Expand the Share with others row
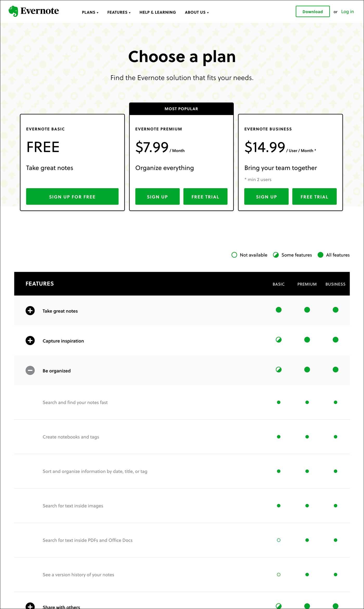The width and height of the screenshot is (364, 609). pyautogui.click(x=30, y=606)
